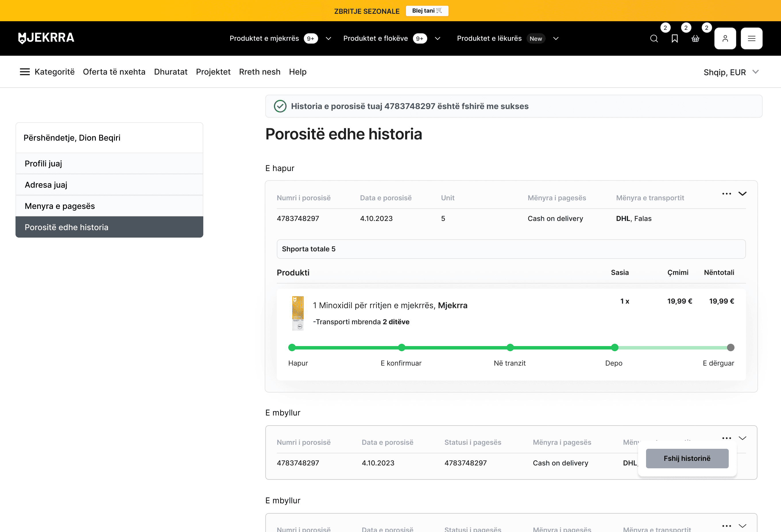Expand Produktet e lëkurës dropdown
Screen dimensions: 781x532
(556, 39)
